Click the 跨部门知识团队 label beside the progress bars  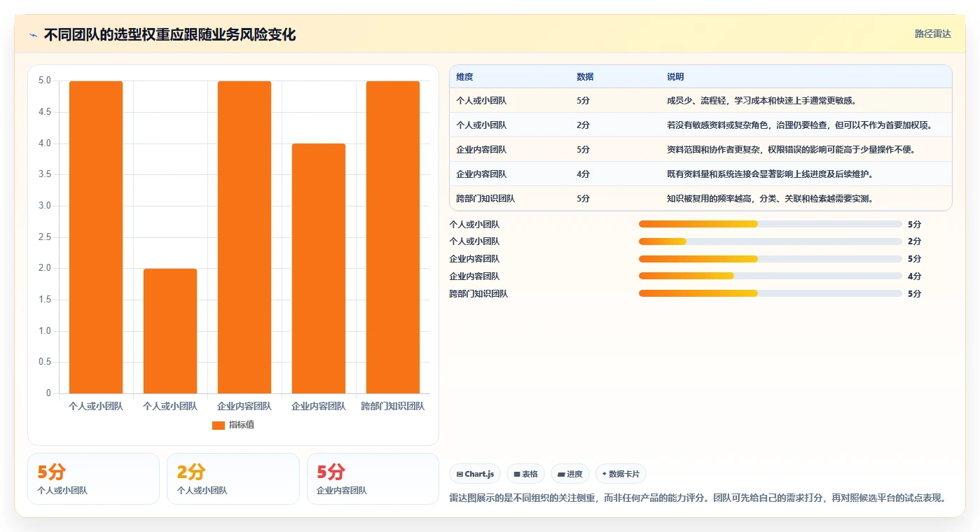pyautogui.click(x=478, y=294)
